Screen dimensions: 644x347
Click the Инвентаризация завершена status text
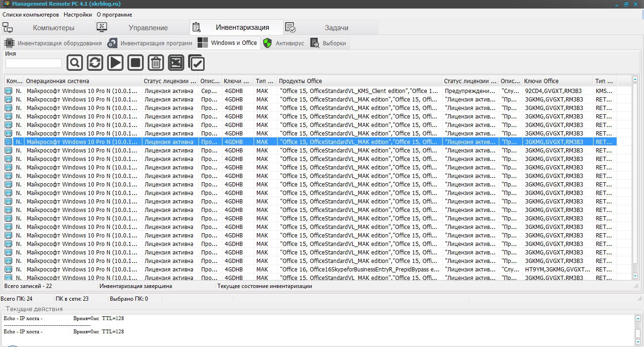tap(136, 286)
